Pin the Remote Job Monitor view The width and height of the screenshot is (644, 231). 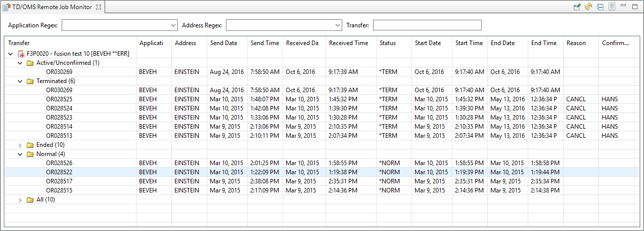[577, 7]
